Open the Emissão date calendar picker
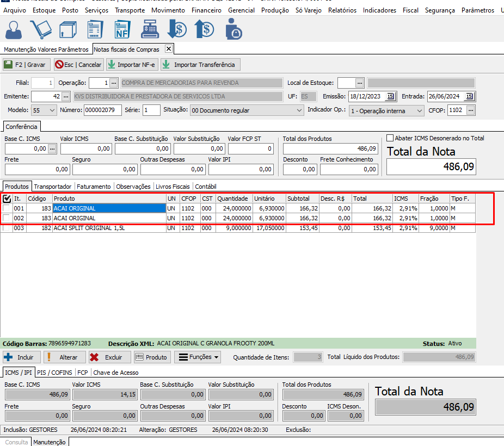The height and width of the screenshot is (446, 504). [x=390, y=97]
